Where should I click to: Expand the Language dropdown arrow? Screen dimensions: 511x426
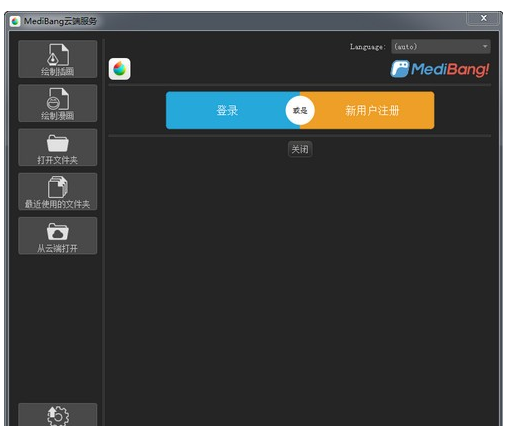pyautogui.click(x=485, y=46)
